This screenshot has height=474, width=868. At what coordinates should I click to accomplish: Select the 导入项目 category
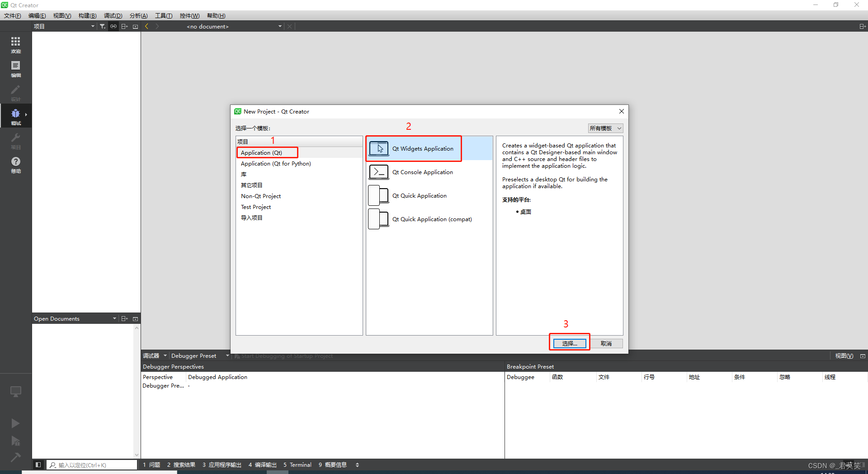click(x=299, y=218)
